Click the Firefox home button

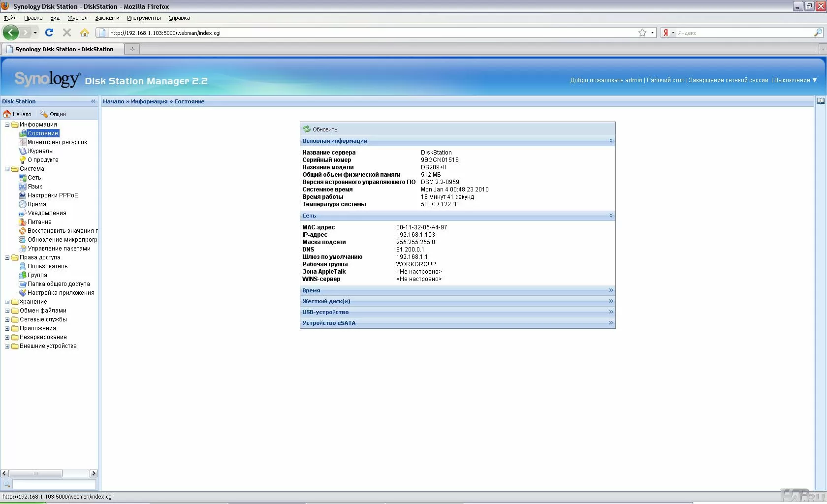coord(85,33)
